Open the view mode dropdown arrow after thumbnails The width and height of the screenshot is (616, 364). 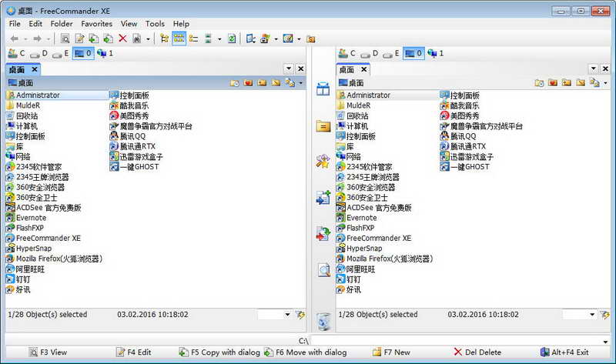(219, 39)
